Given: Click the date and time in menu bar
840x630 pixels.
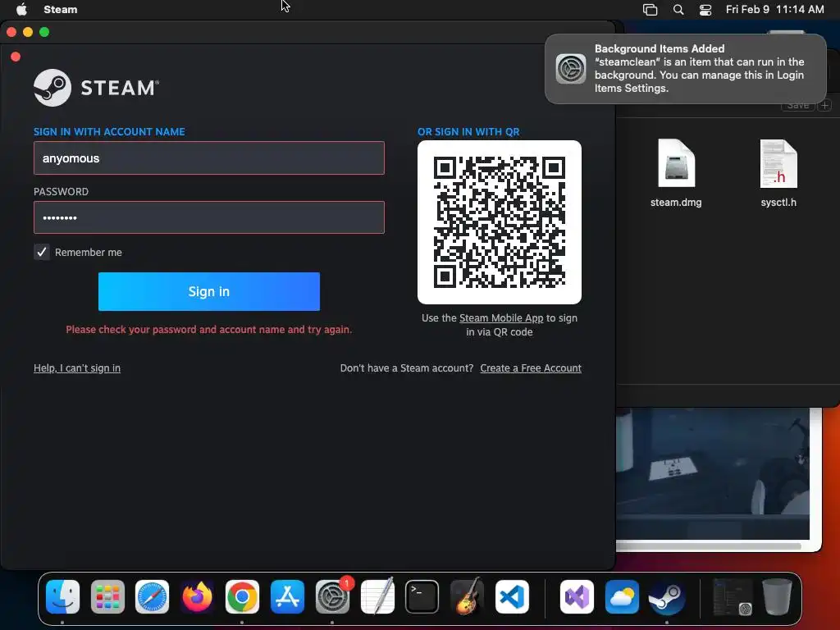Looking at the screenshot, I should tap(774, 10).
